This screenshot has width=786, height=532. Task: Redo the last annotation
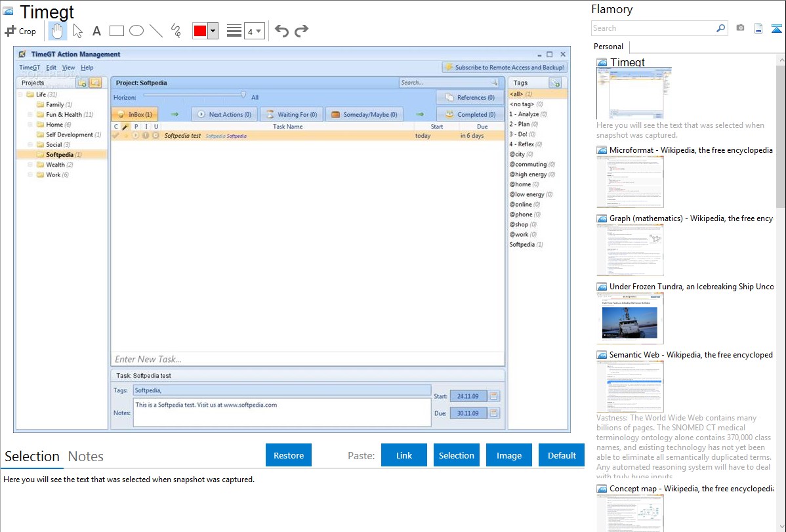301,31
